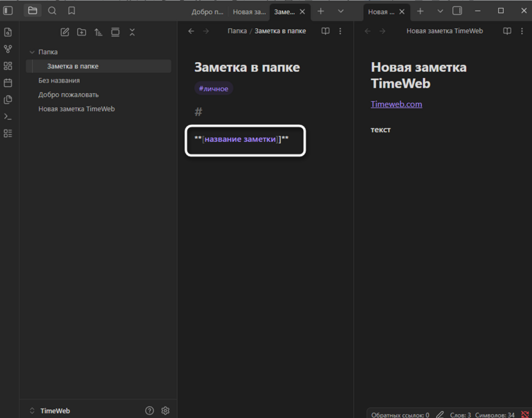Open the search panel icon

52,11
